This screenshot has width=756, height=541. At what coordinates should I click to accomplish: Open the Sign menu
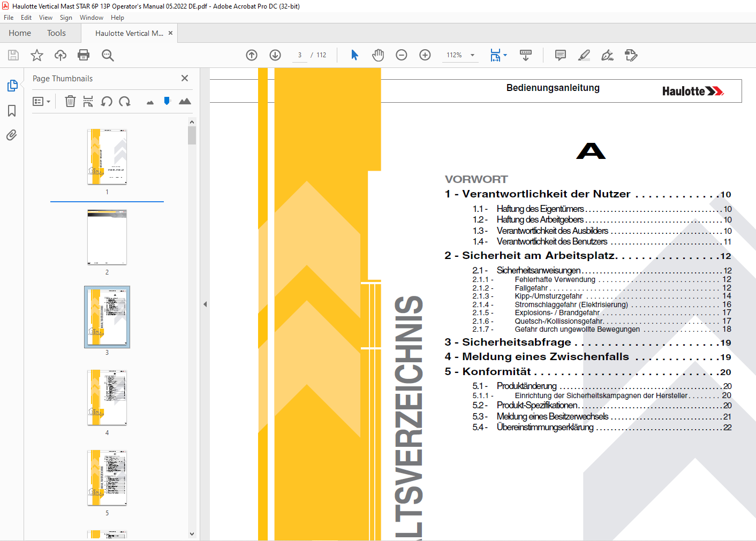point(66,18)
